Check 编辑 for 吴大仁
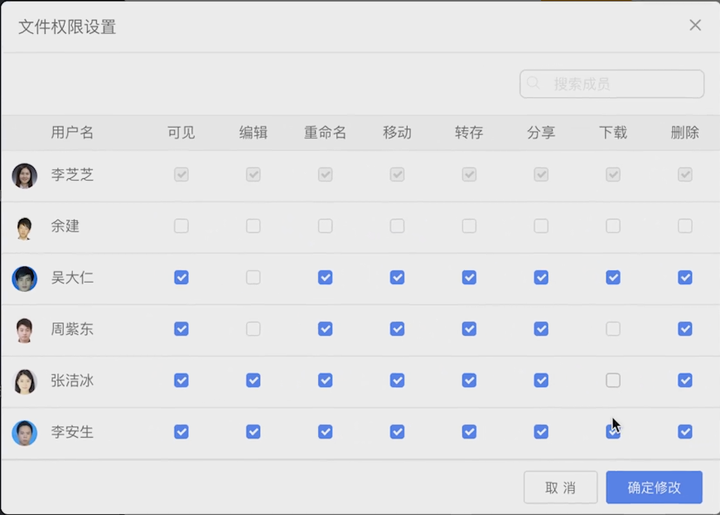Screen dimensions: 720x515 pos(253,277)
